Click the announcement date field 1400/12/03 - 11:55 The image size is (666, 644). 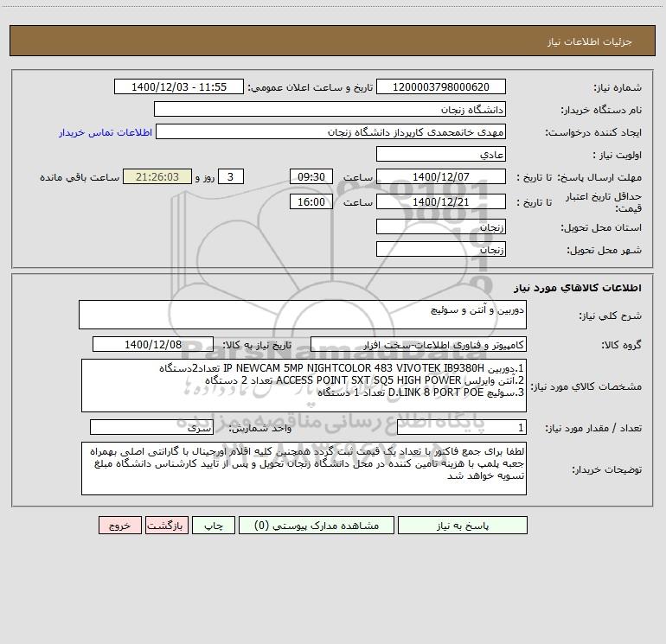point(179,86)
